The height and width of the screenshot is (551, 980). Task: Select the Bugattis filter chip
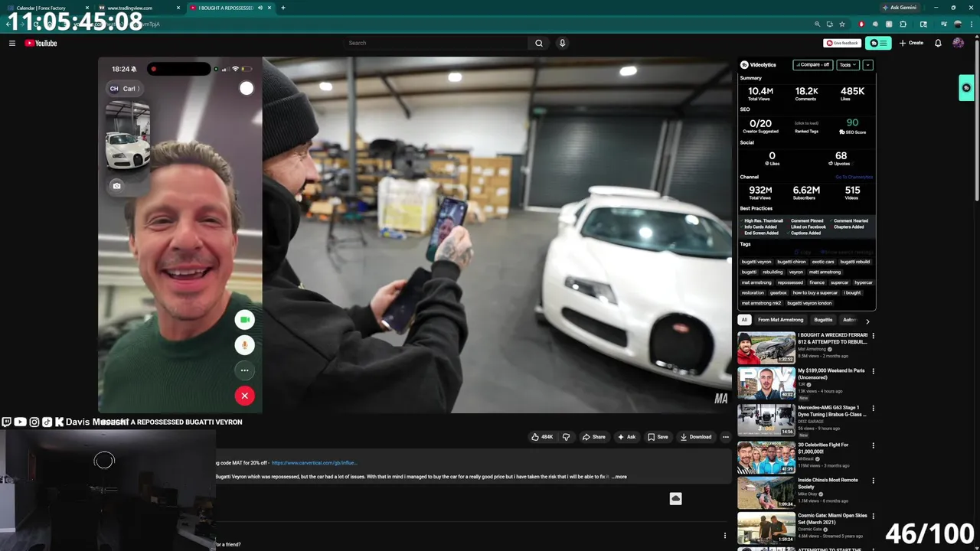tap(823, 320)
